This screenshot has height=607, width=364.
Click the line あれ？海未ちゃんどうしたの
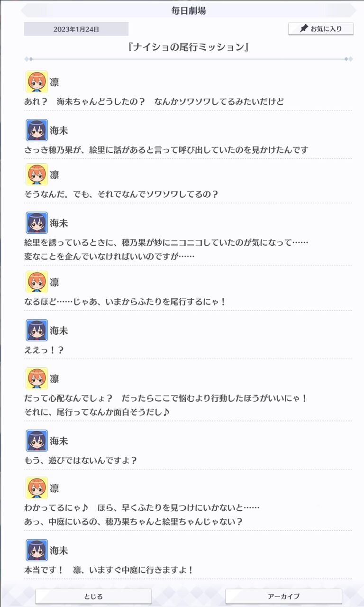click(154, 101)
